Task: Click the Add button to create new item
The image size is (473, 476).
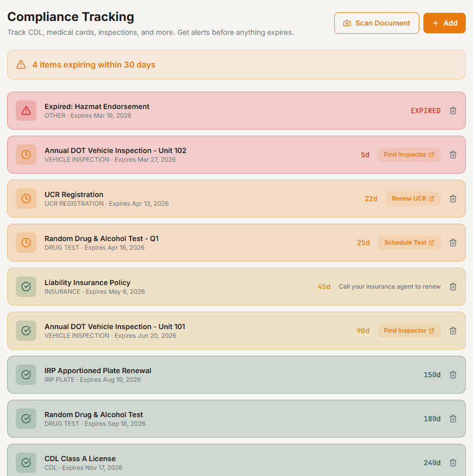Action: coord(444,23)
